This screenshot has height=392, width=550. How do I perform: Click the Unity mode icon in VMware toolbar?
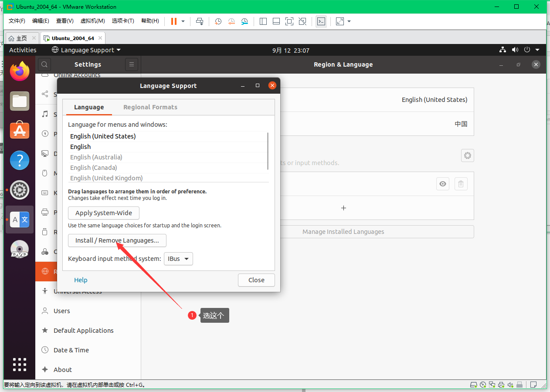coord(302,21)
